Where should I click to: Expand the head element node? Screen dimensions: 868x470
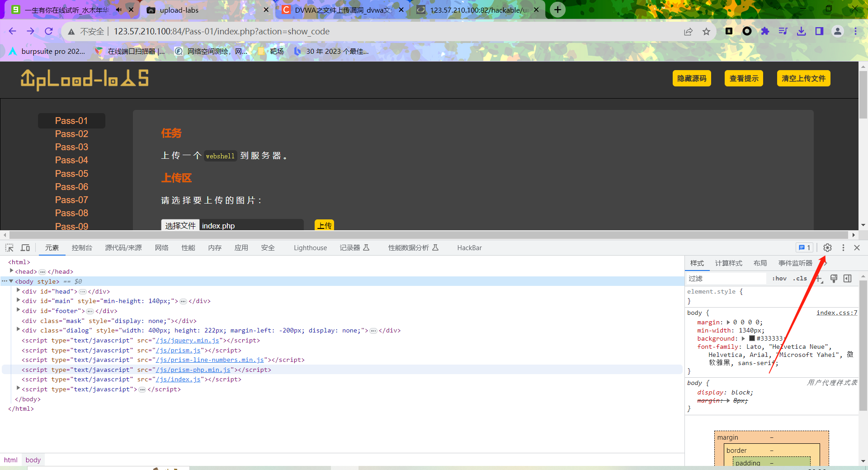point(11,271)
